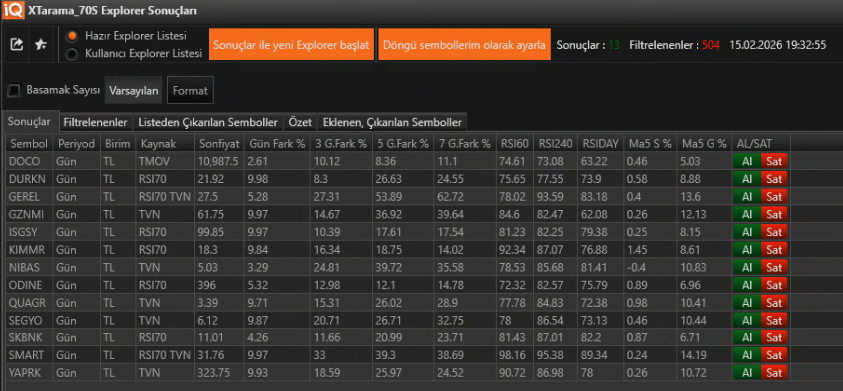Open the Filtrelenenler tab
The height and width of the screenshot is (391, 843).
95,123
